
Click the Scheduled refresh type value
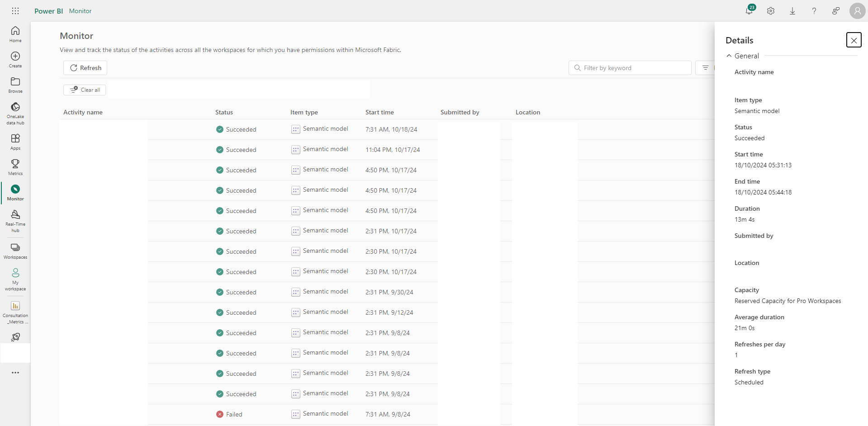click(x=749, y=382)
